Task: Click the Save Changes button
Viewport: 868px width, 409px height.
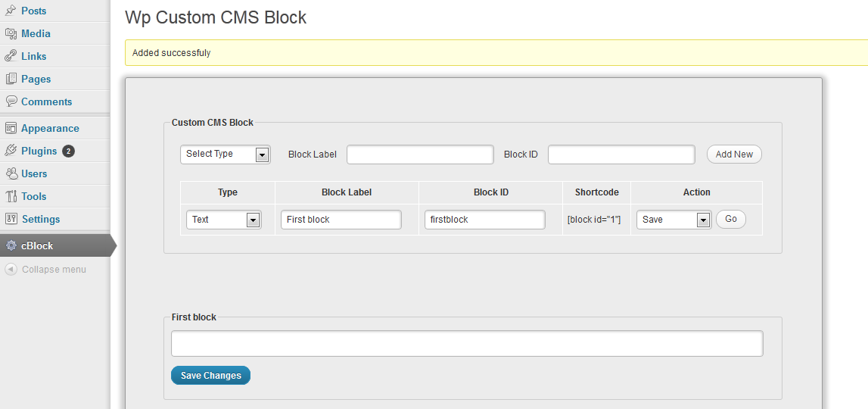Action: coord(211,375)
